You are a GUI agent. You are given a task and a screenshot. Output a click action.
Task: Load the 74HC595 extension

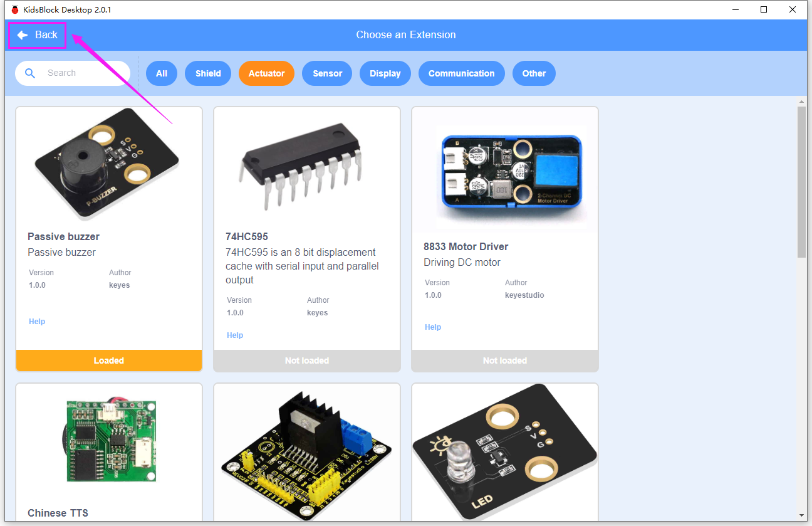click(307, 360)
